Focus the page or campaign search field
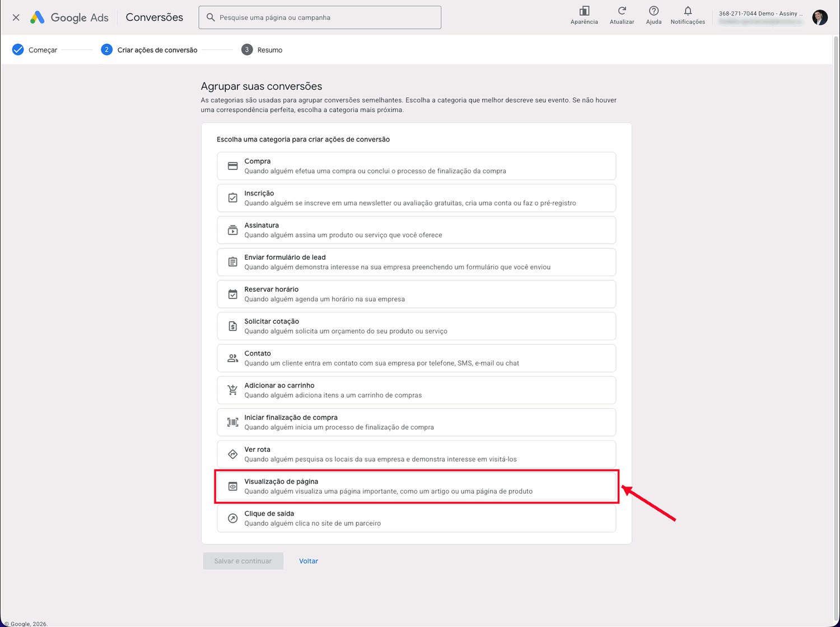 tap(320, 17)
